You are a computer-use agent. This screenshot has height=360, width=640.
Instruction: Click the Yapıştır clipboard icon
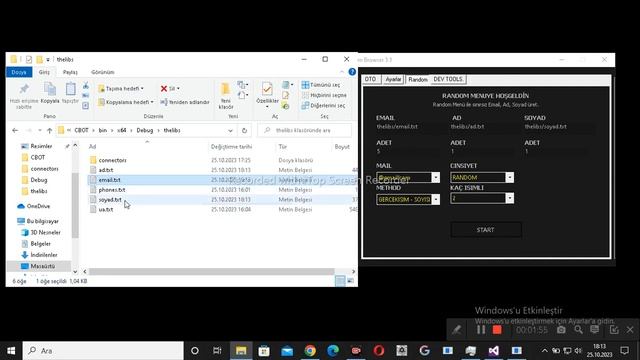pyautogui.click(x=70, y=89)
